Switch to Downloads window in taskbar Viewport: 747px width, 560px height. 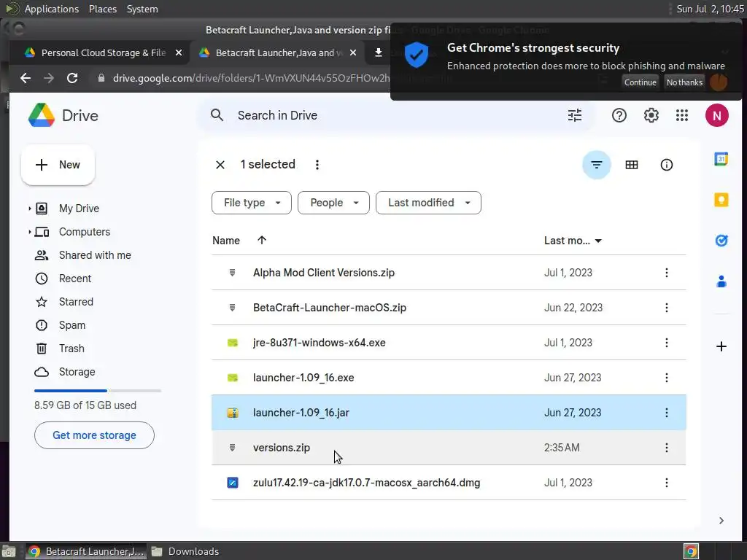pyautogui.click(x=185, y=551)
